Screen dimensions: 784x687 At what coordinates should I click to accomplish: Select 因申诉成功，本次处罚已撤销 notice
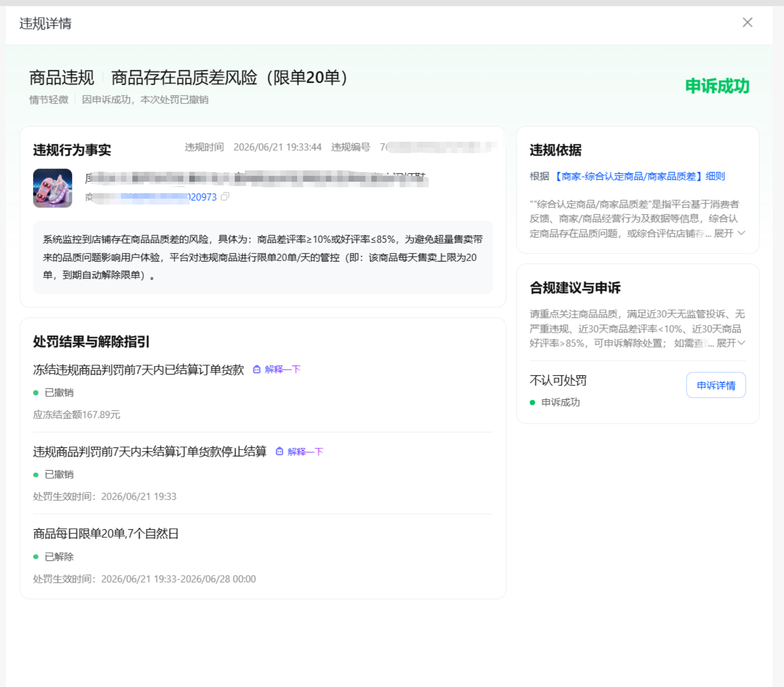coord(145,100)
